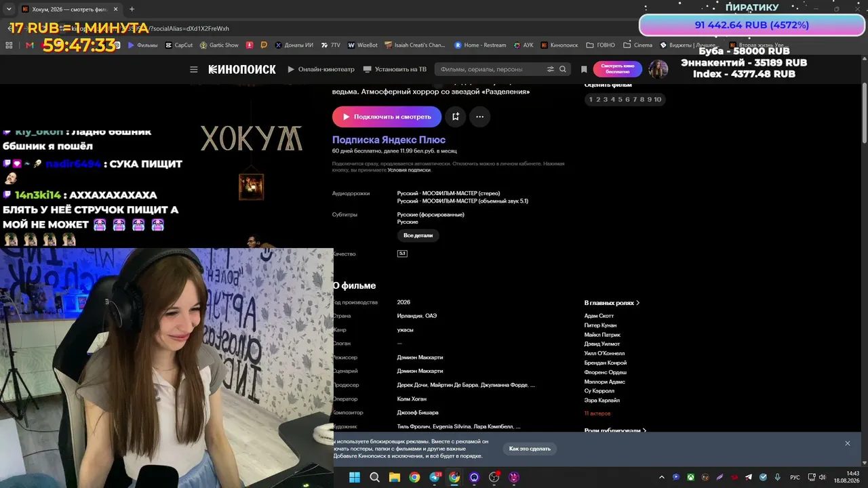Screen dimensions: 868x488
Task: Rate the film 5 stars
Action: pyautogui.click(x=620, y=100)
